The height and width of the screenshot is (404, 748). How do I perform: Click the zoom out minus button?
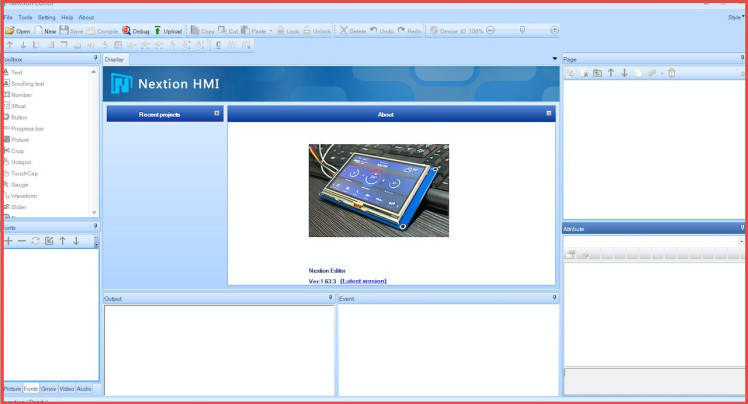click(x=490, y=30)
